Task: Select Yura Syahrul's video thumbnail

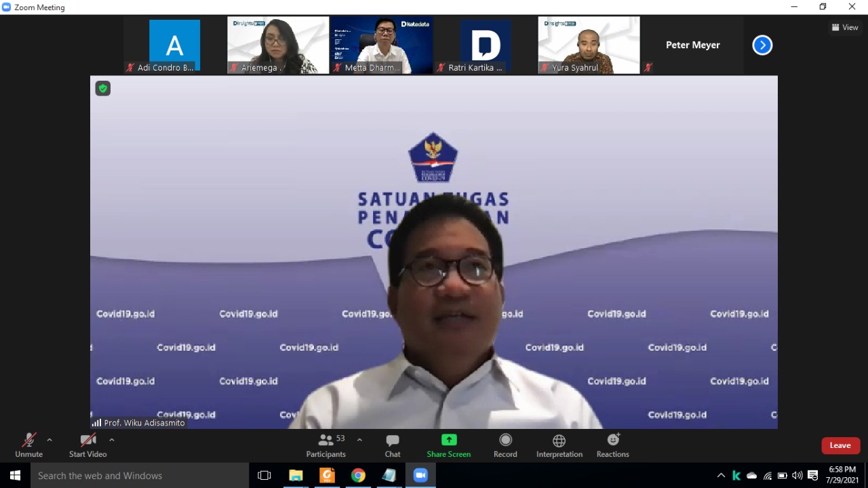Action: (x=589, y=45)
